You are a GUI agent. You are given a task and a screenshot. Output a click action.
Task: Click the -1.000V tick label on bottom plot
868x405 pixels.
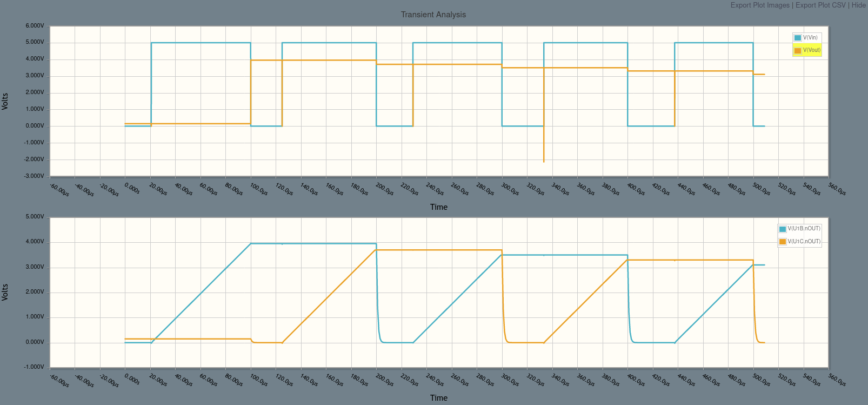point(35,367)
